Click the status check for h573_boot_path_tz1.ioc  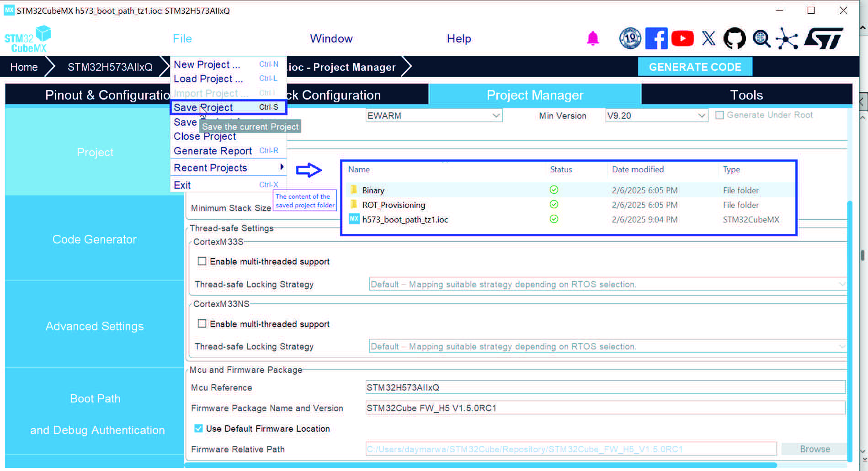pos(554,219)
